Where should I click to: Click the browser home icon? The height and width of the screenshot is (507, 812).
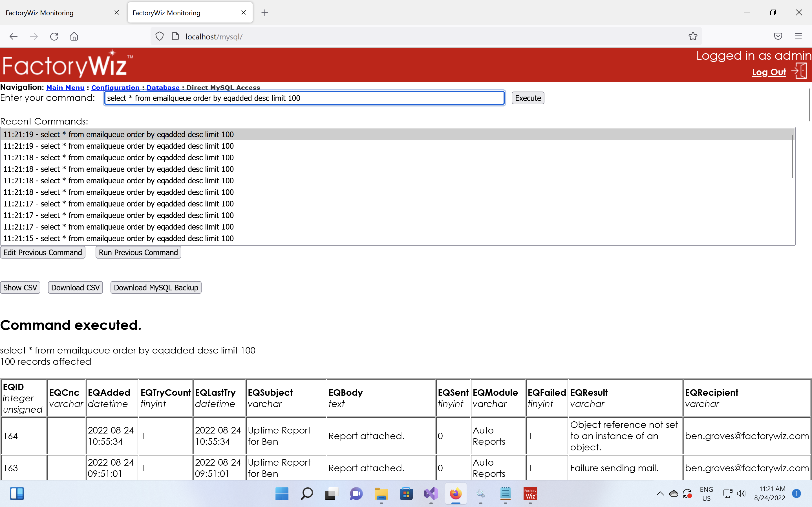74,37
